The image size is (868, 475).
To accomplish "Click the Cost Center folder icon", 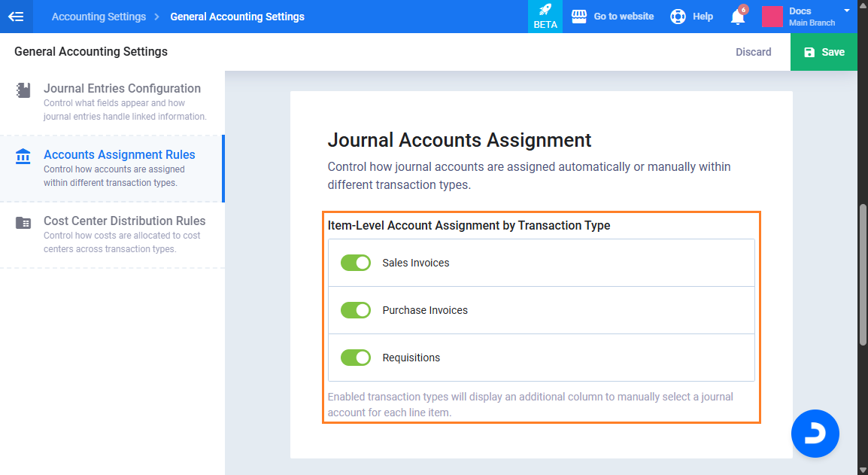I will [23, 223].
